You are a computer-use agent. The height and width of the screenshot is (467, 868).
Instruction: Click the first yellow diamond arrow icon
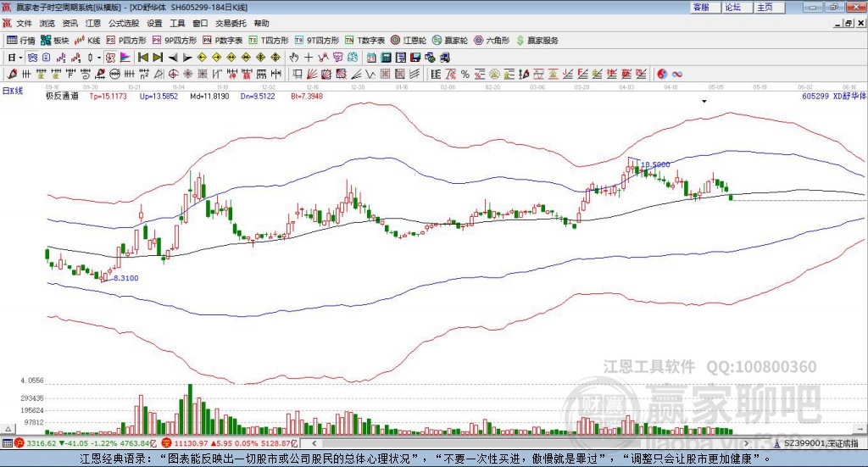pos(202,58)
